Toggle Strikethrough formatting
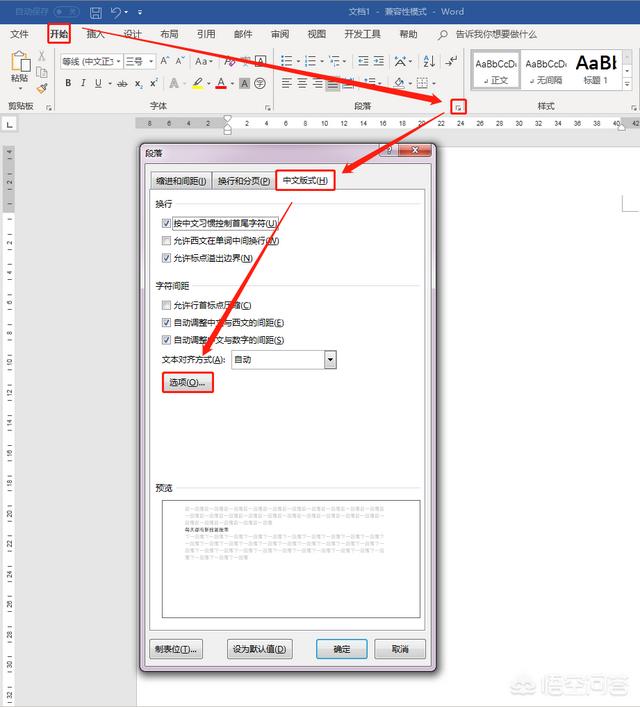Viewport: 640px width, 707px height. (x=122, y=83)
